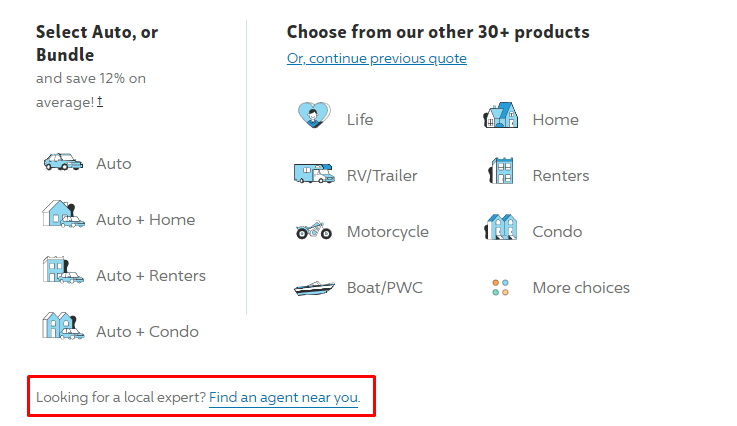The image size is (737, 426).
Task: Select the 'Auto + Renters' text label
Action: 151,276
